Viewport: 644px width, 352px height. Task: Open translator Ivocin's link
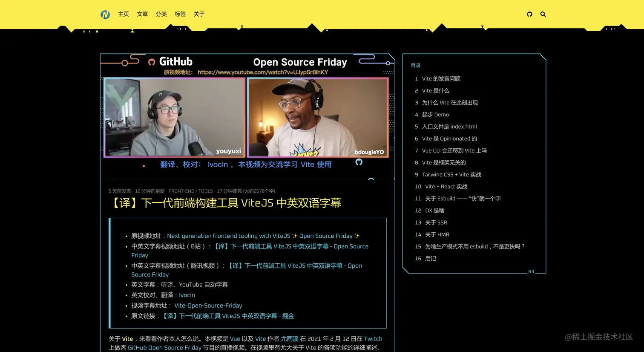187,295
